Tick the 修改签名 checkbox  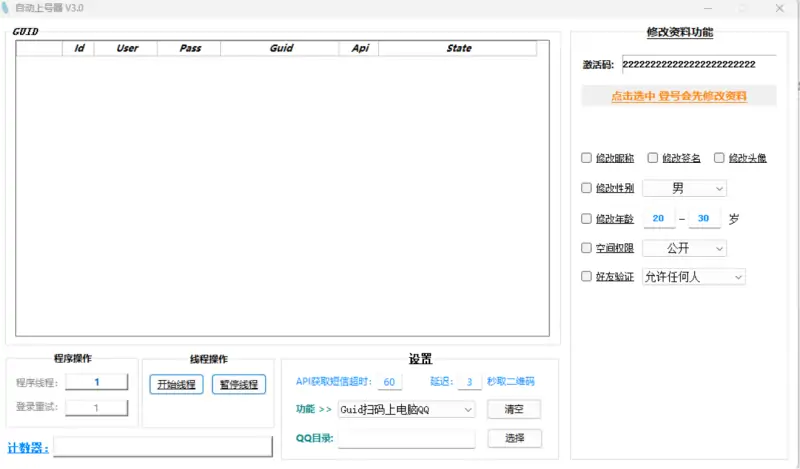tap(654, 158)
